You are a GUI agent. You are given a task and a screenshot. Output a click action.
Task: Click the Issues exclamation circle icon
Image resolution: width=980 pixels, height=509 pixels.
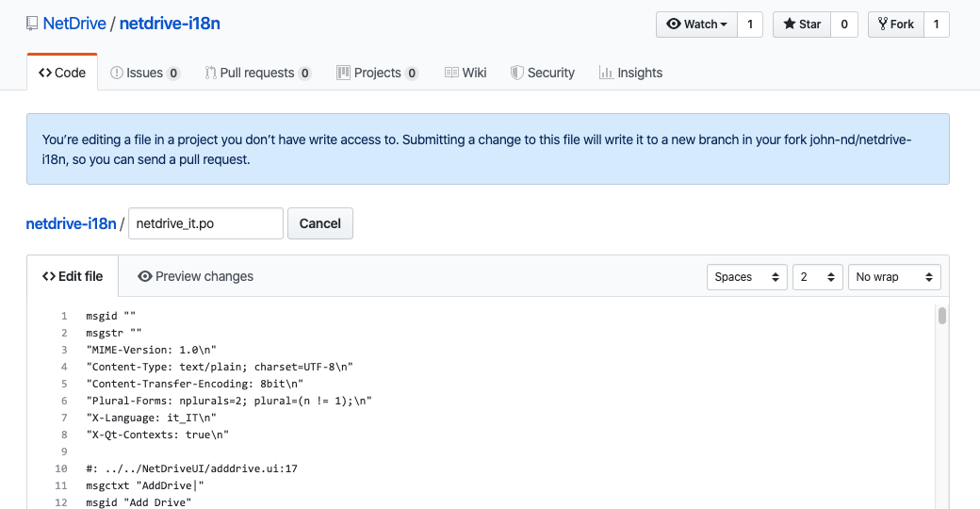pyautogui.click(x=116, y=73)
